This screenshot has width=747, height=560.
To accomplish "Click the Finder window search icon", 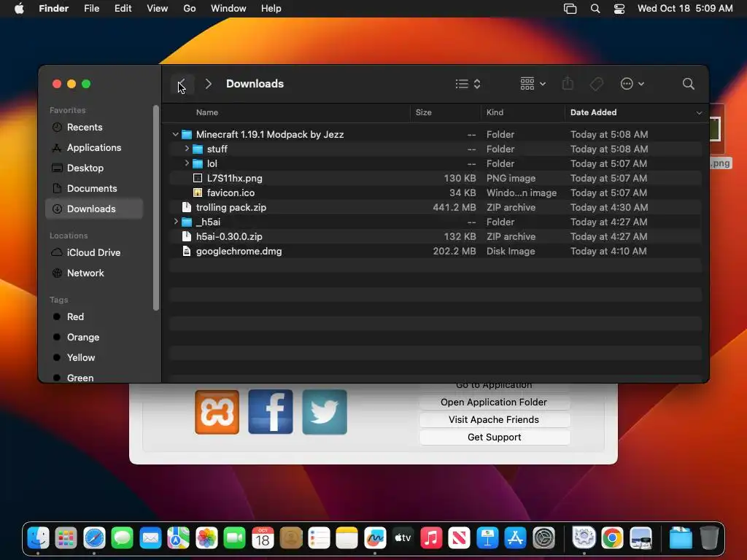I will (688, 85).
